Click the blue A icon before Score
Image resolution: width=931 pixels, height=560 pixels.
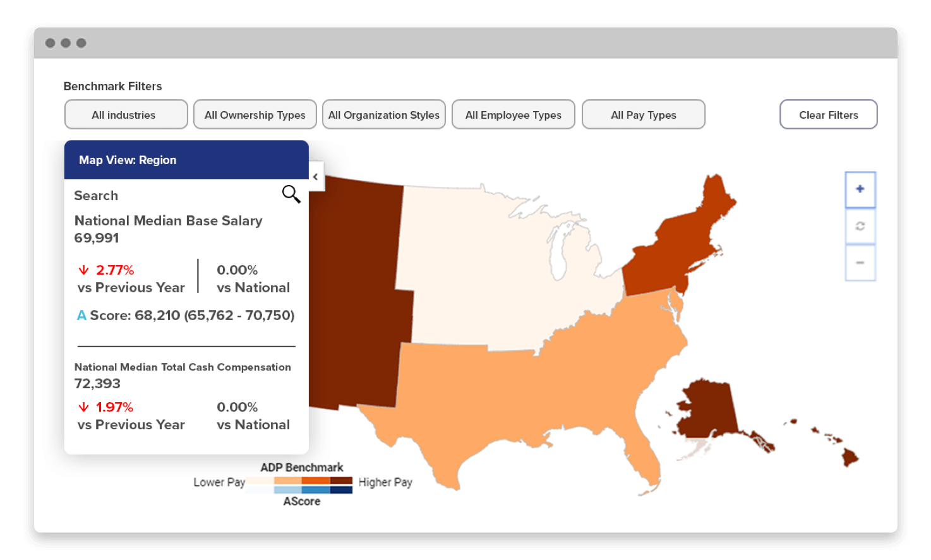pyautogui.click(x=81, y=314)
